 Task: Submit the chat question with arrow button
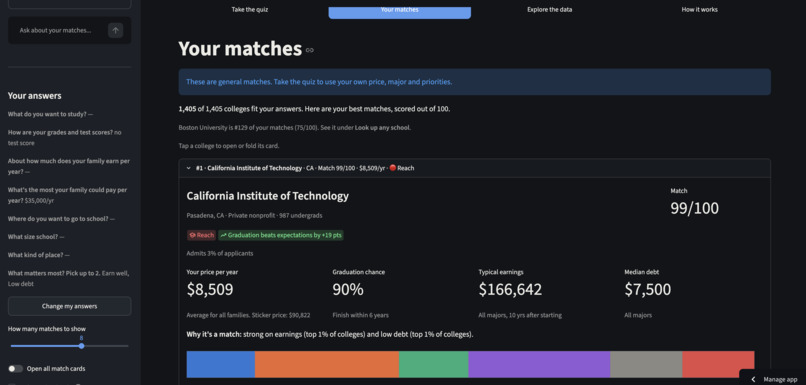tap(115, 30)
